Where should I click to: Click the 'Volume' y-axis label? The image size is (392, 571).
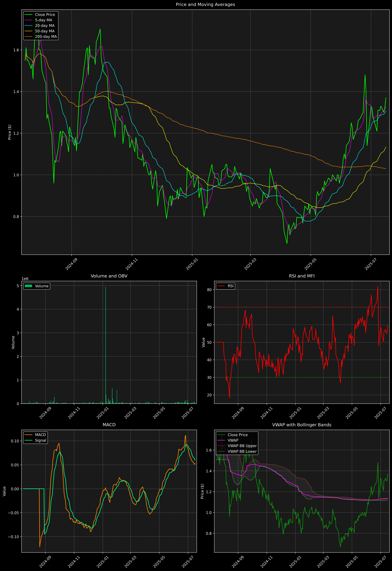(13, 342)
